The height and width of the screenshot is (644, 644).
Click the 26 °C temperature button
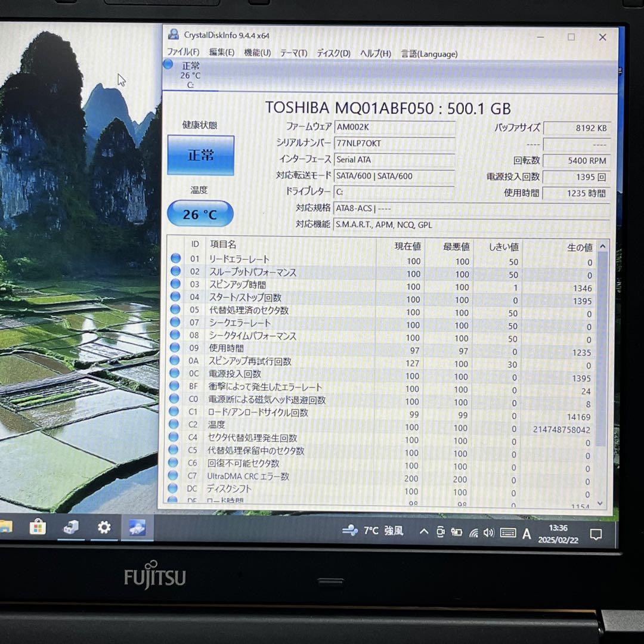[x=200, y=213]
